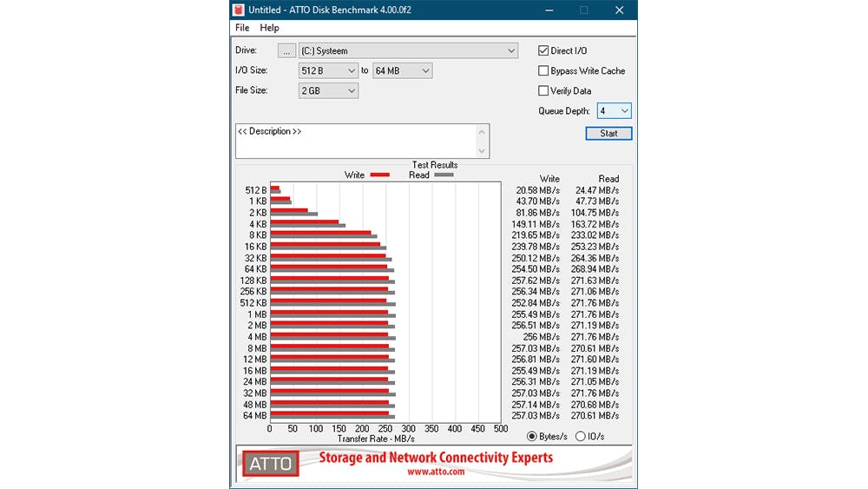The height and width of the screenshot is (489, 868).
Task: Click the 270.68 MB/s read value
Action: [595, 404]
